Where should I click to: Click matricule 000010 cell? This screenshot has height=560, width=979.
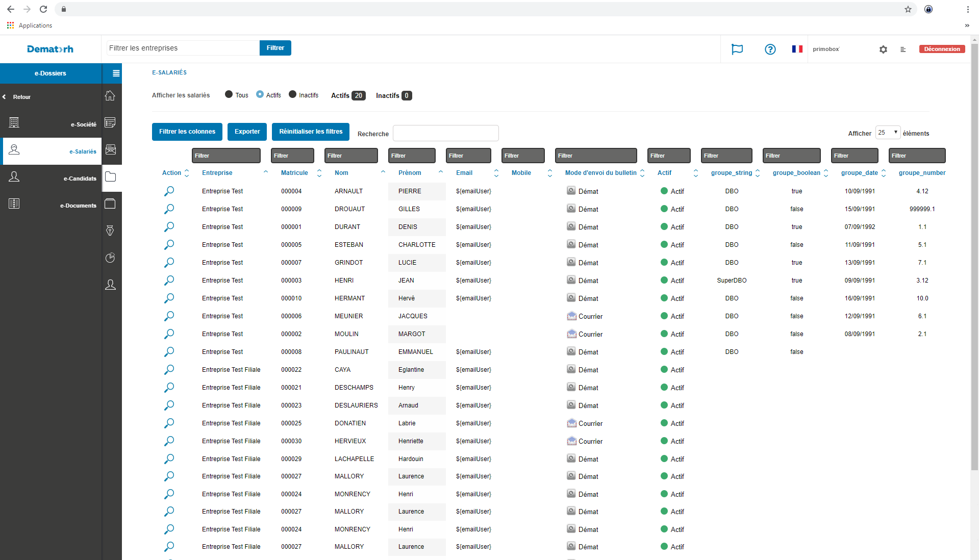coord(291,298)
